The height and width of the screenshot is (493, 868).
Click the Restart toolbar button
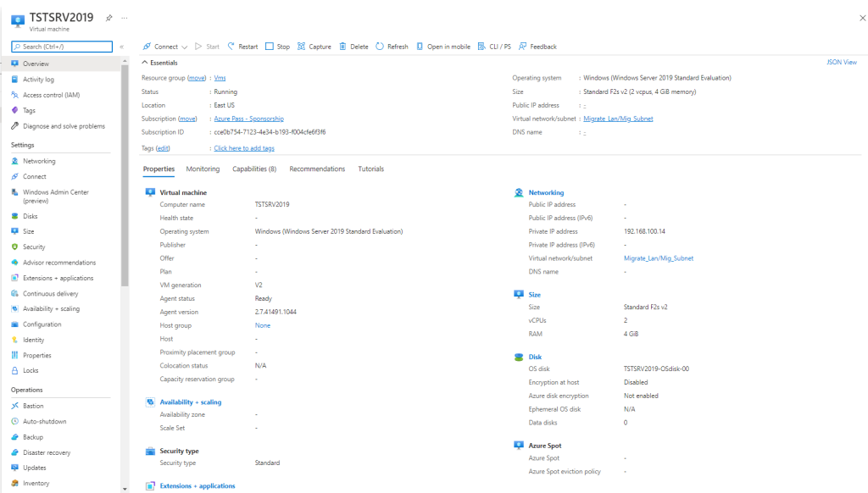pyautogui.click(x=242, y=47)
